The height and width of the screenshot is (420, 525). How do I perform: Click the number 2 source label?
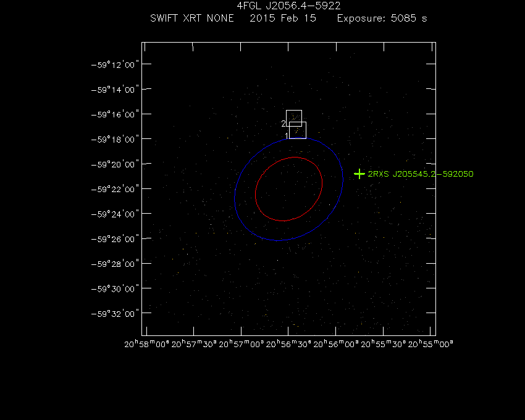(283, 124)
